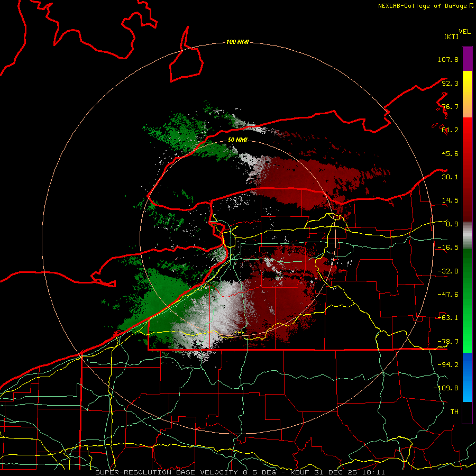The height and width of the screenshot is (476, 476).
Task: Click the TH label on the legend
Action: coord(454,412)
